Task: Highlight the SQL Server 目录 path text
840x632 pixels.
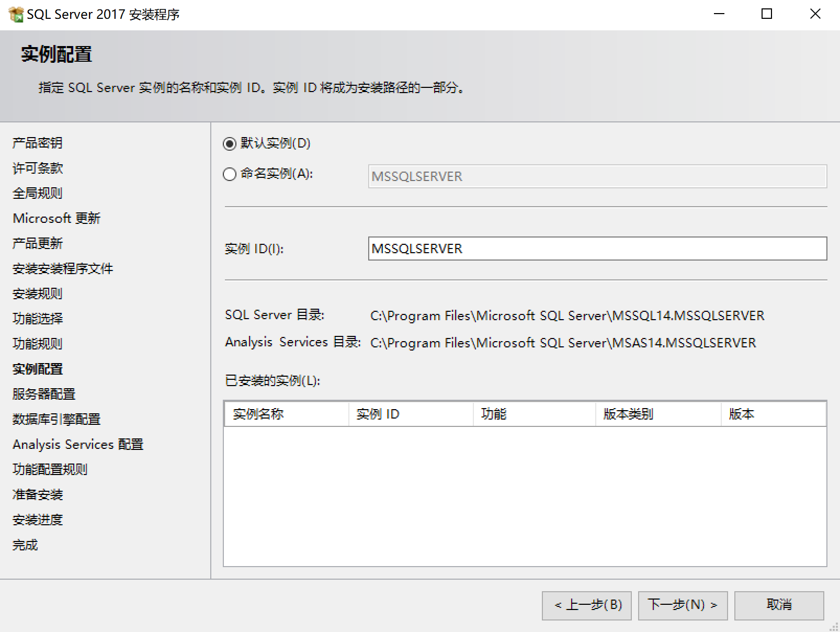Action: pos(566,315)
